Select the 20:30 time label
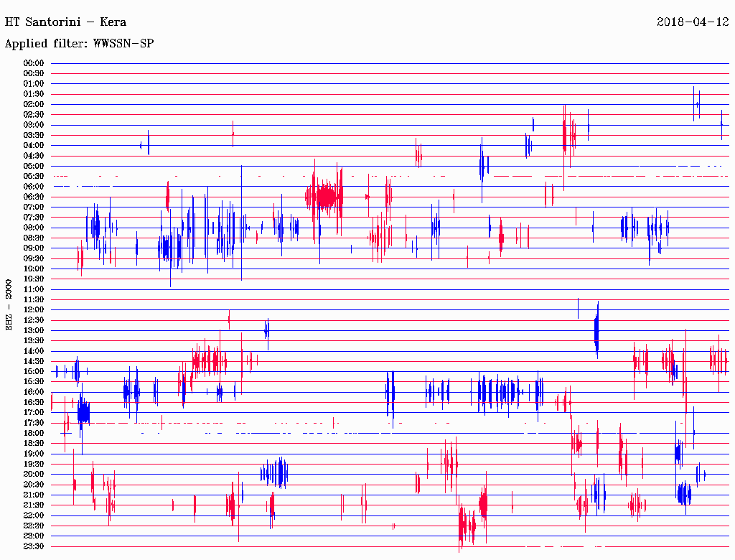The image size is (735, 560). pos(34,485)
